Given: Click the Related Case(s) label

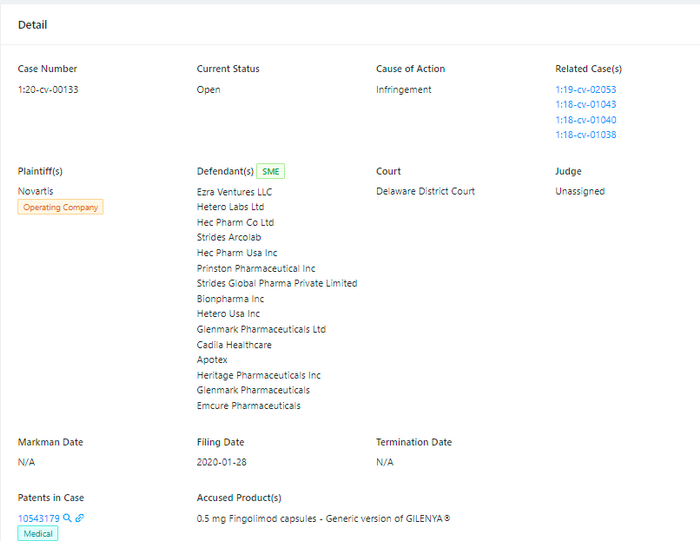Looking at the screenshot, I should (588, 69).
